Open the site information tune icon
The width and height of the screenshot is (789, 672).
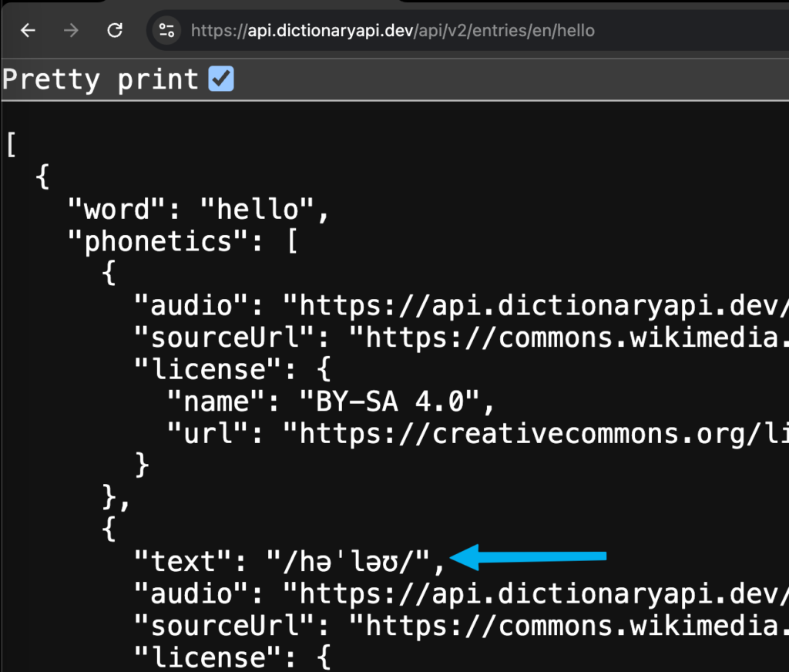166,31
